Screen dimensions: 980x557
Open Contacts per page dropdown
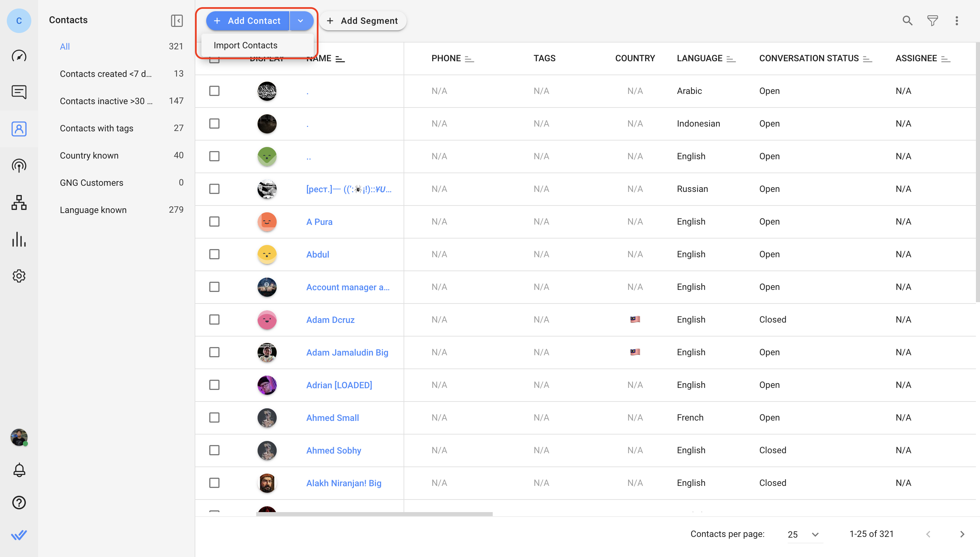pos(803,534)
